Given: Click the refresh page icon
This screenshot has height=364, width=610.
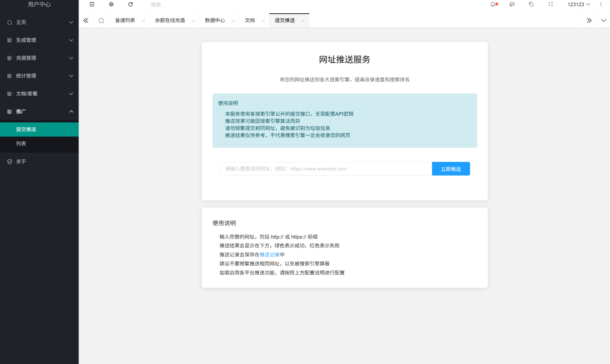Looking at the screenshot, I should 130,5.
